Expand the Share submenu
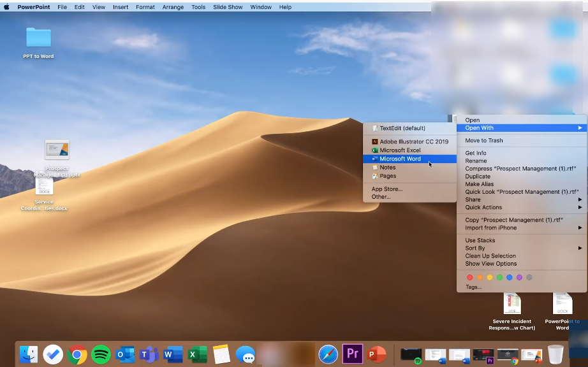Screen dimensions: 588x367 [522, 199]
